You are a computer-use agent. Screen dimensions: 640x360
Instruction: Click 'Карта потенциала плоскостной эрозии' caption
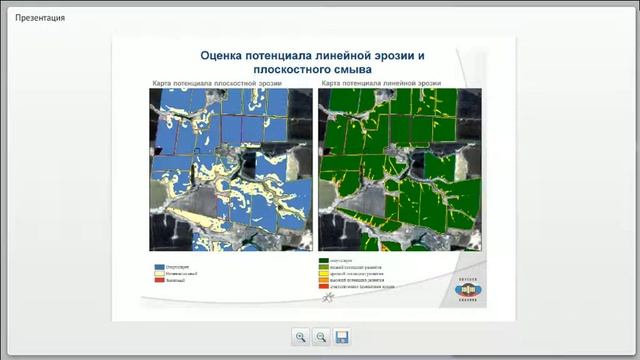click(x=217, y=83)
